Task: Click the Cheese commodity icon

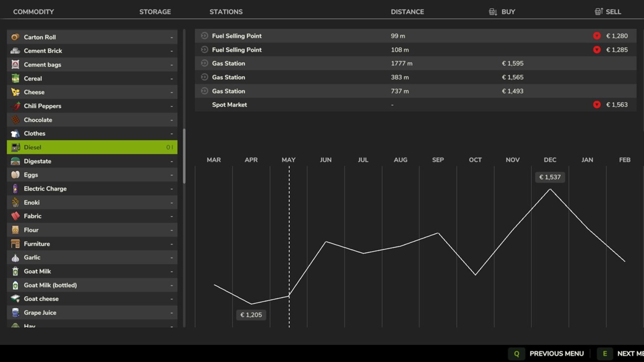Action: 15,92
